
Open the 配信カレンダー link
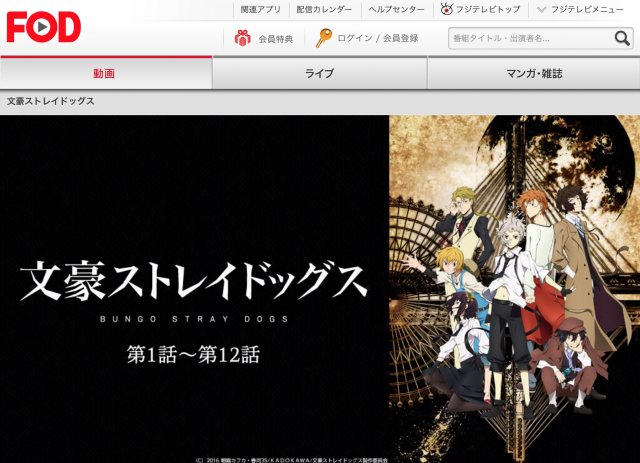(324, 9)
